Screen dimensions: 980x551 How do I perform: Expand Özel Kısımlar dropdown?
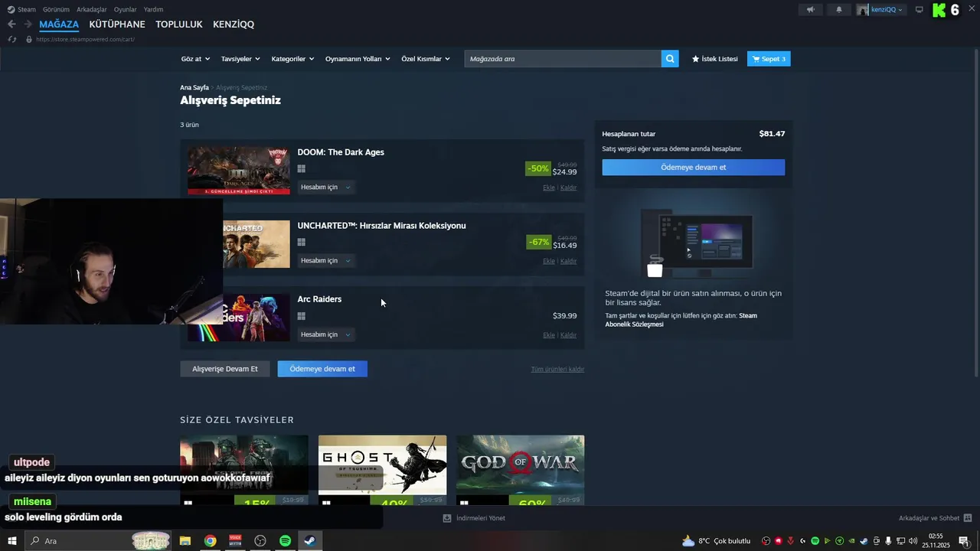point(426,59)
